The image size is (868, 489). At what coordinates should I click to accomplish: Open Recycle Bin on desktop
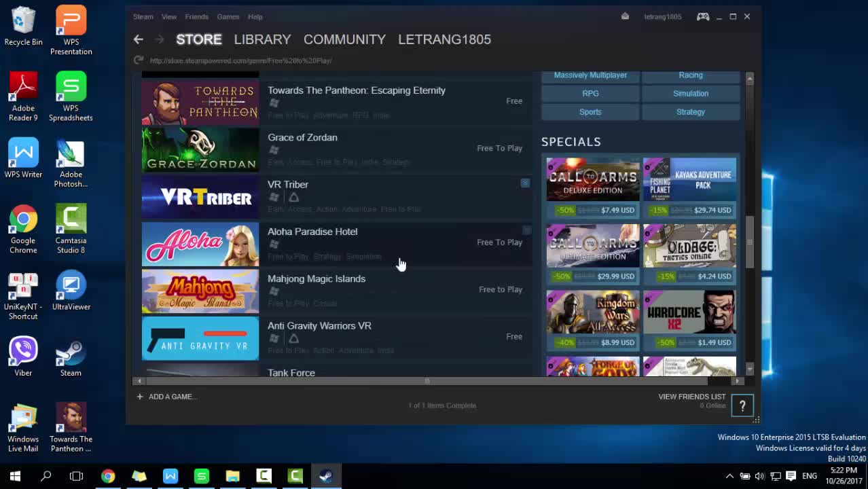coord(23,26)
